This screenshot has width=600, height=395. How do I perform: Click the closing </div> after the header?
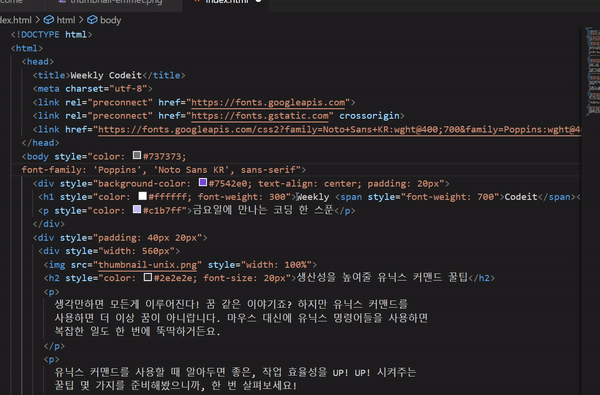click(49, 224)
